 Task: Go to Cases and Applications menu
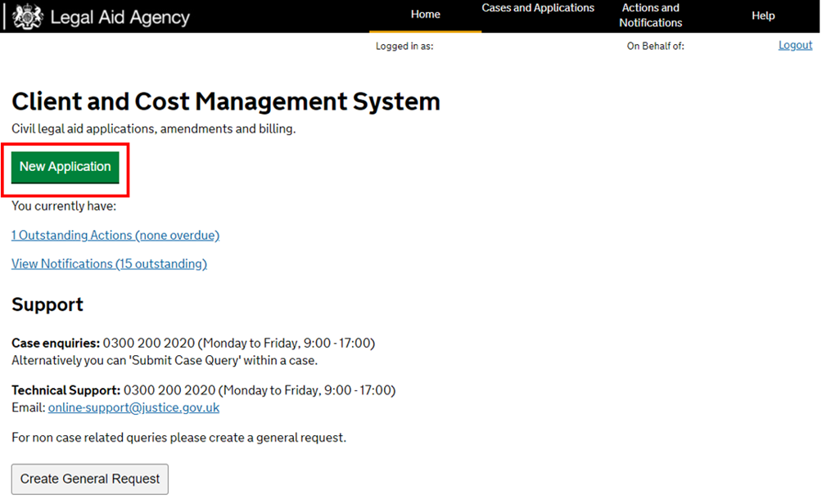[538, 8]
